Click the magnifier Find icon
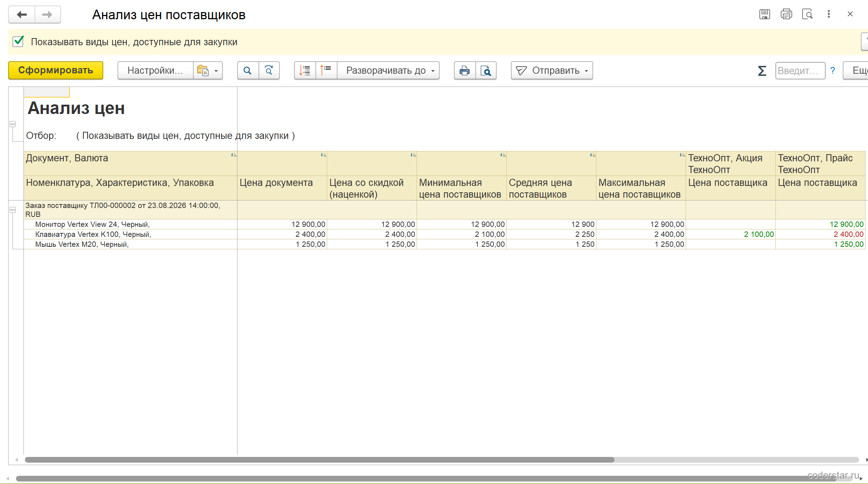 point(247,71)
